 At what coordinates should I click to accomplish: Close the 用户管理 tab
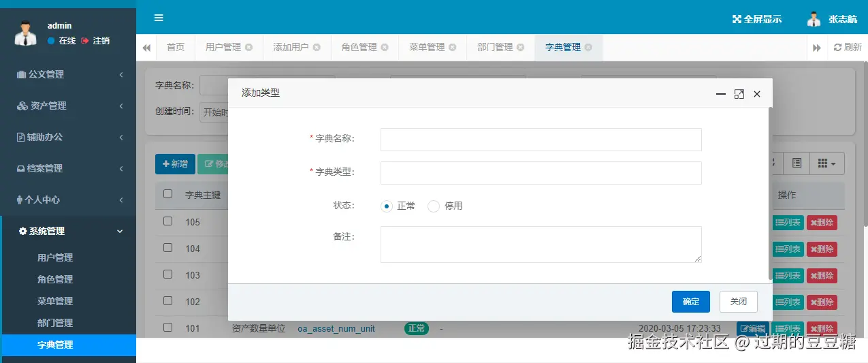click(x=248, y=48)
